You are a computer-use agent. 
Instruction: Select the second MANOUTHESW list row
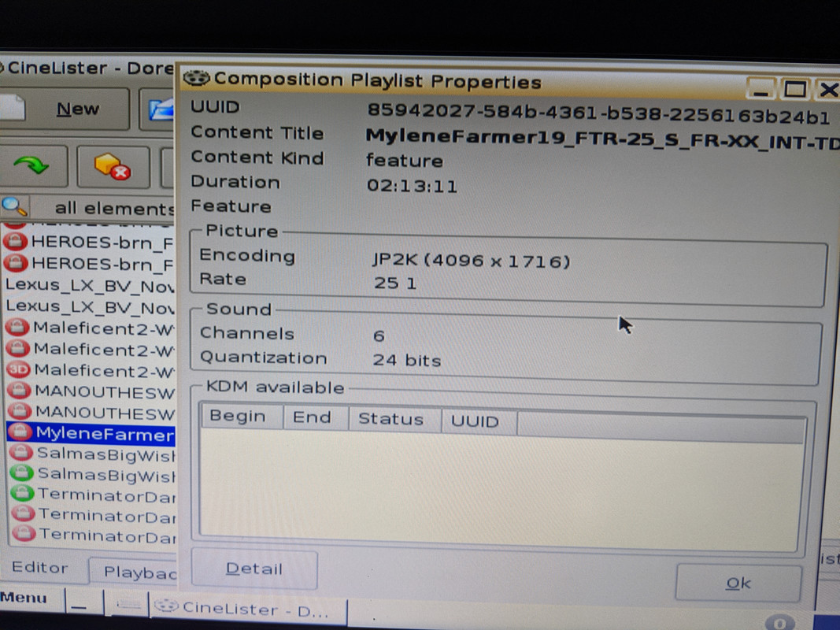coord(91,412)
